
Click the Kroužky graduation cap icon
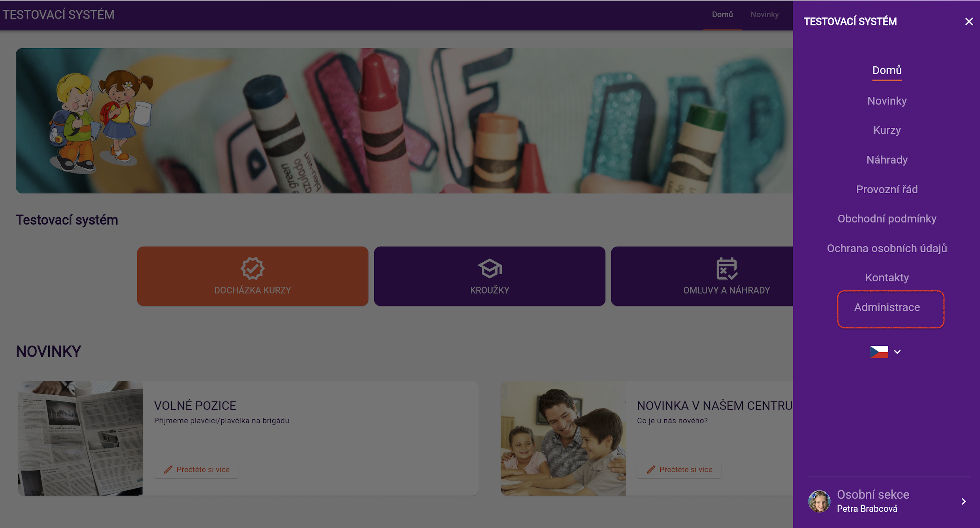[490, 268]
